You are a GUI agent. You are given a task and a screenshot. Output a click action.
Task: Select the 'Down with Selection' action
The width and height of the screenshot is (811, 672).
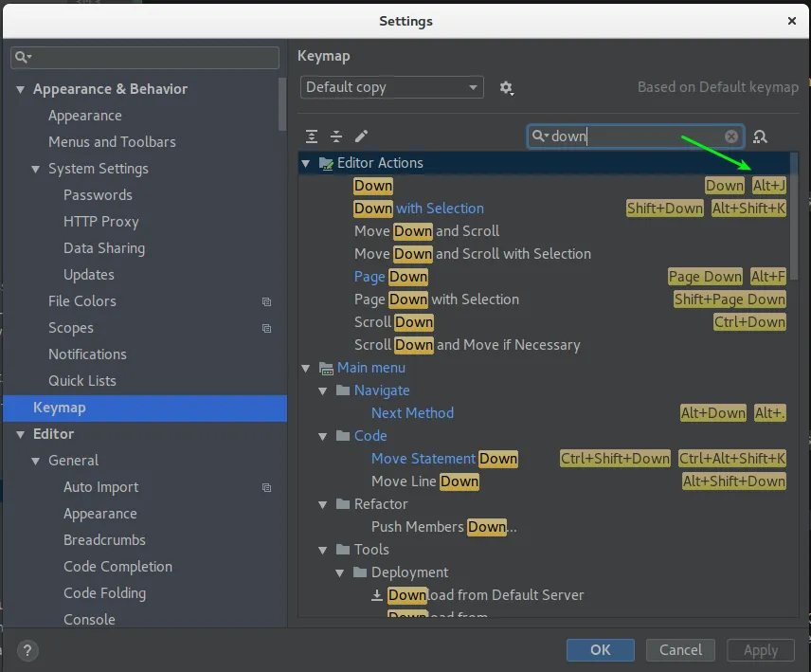point(419,209)
